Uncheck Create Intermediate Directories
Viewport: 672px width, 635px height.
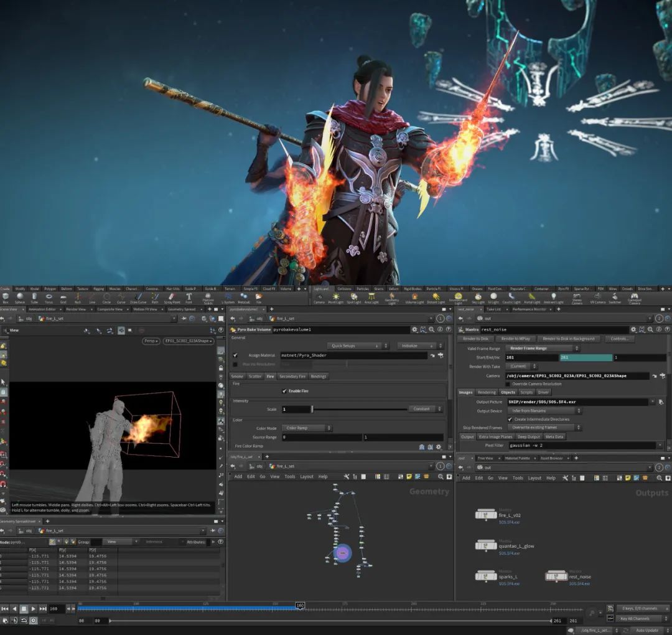point(510,419)
